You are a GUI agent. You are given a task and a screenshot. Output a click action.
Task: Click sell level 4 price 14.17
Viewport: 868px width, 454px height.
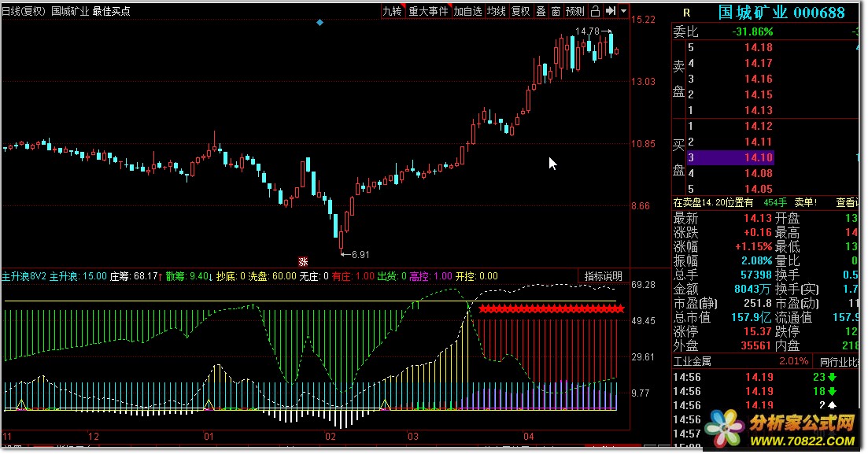(759, 63)
